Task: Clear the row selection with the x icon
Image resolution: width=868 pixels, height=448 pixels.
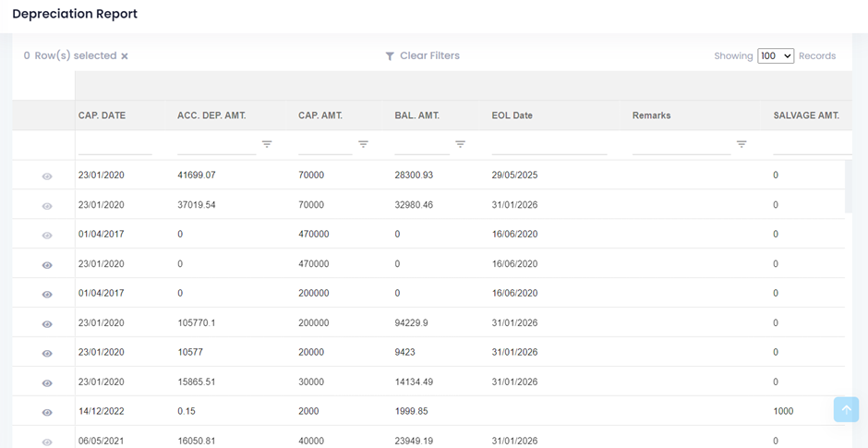Action: coord(125,56)
